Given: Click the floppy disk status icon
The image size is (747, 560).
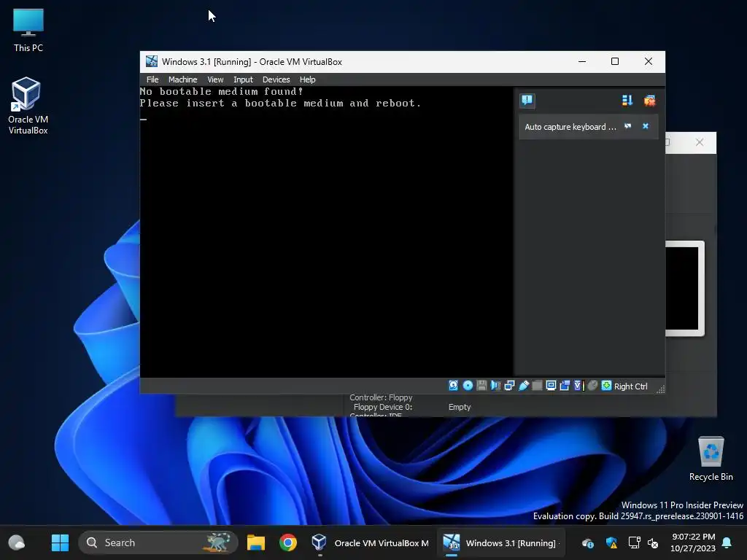Looking at the screenshot, I should pyautogui.click(x=481, y=386).
